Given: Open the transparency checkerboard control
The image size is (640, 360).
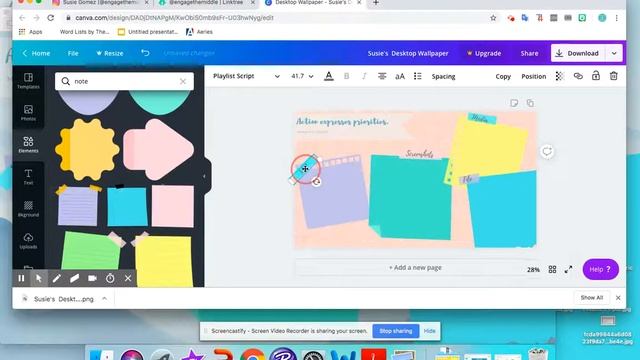Looking at the screenshot, I should tap(560, 76).
